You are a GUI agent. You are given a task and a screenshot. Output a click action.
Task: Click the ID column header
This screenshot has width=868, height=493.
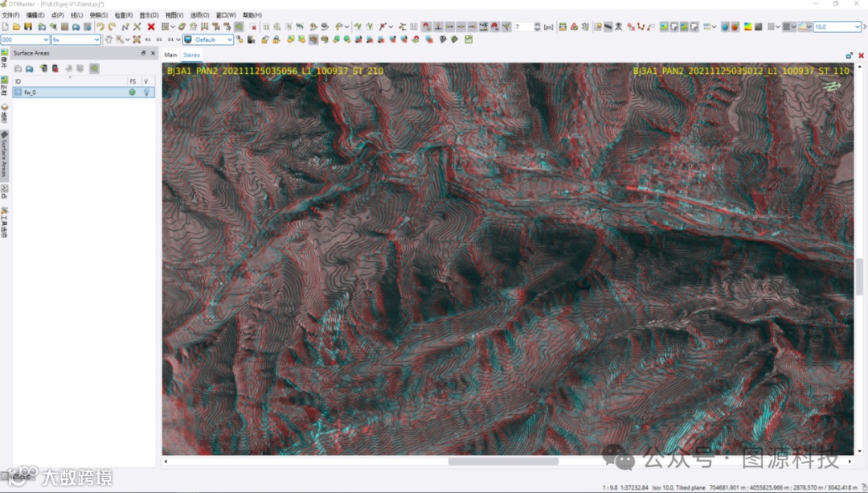point(70,81)
